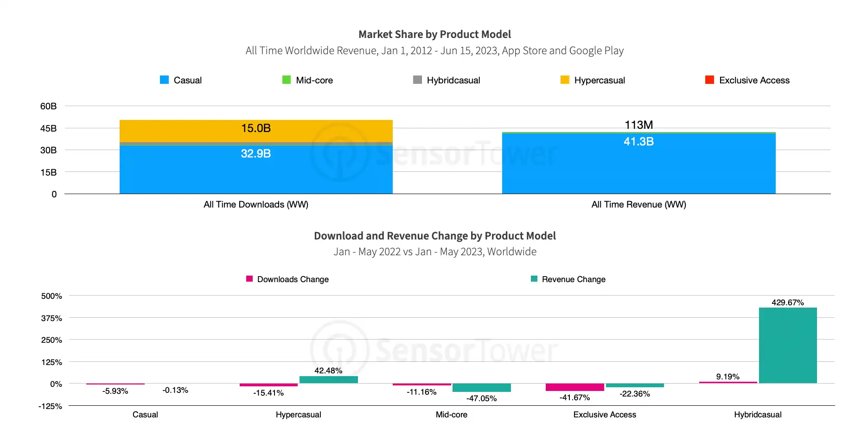The height and width of the screenshot is (441, 868).
Task: Click the All Time Revenue (WW) axis label
Action: point(638,204)
